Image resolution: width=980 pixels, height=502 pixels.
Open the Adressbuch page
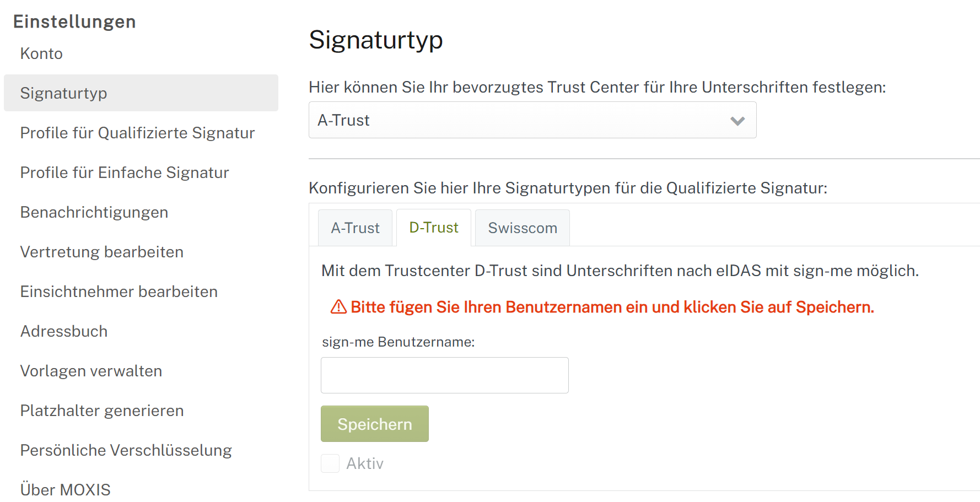click(x=63, y=331)
